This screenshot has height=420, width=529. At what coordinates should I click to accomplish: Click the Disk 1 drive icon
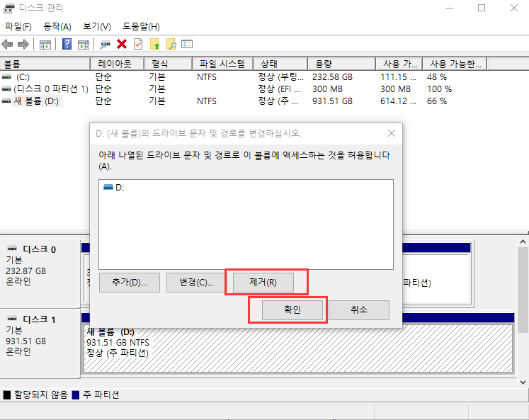[x=12, y=319]
